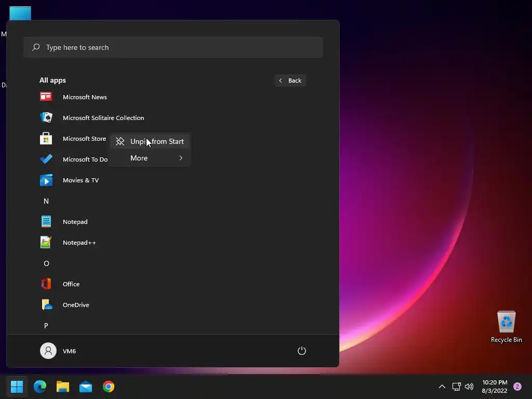Select Recycle Bin on the desktop
This screenshot has height=399, width=532.
(x=506, y=327)
